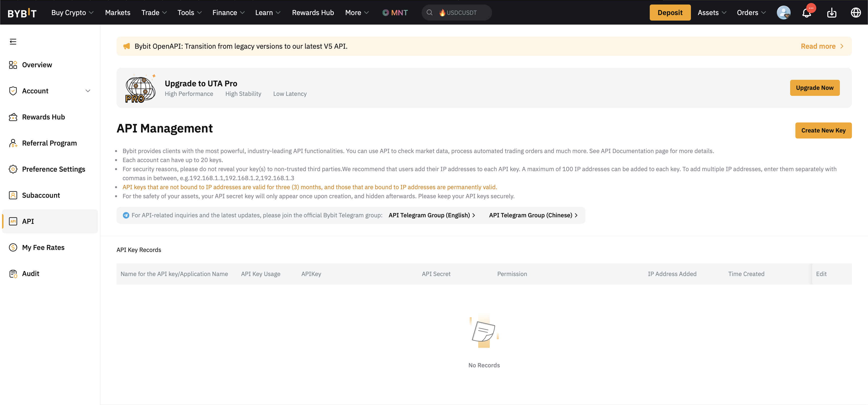Click the search magnifier icon
This screenshot has height=405, width=868.
tap(429, 13)
